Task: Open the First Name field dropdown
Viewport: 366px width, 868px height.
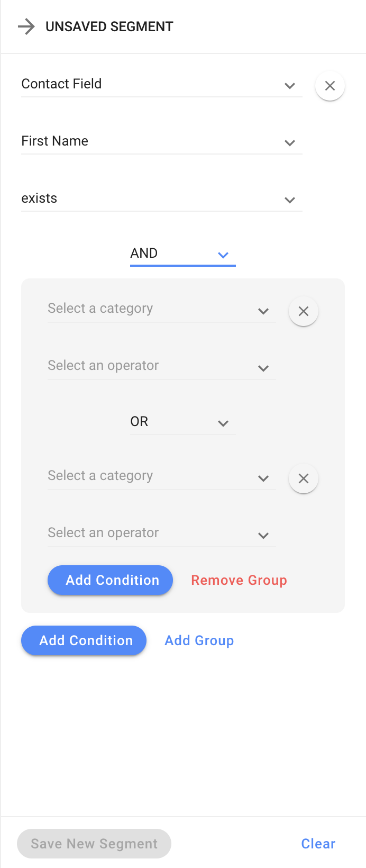Action: [x=161, y=142]
